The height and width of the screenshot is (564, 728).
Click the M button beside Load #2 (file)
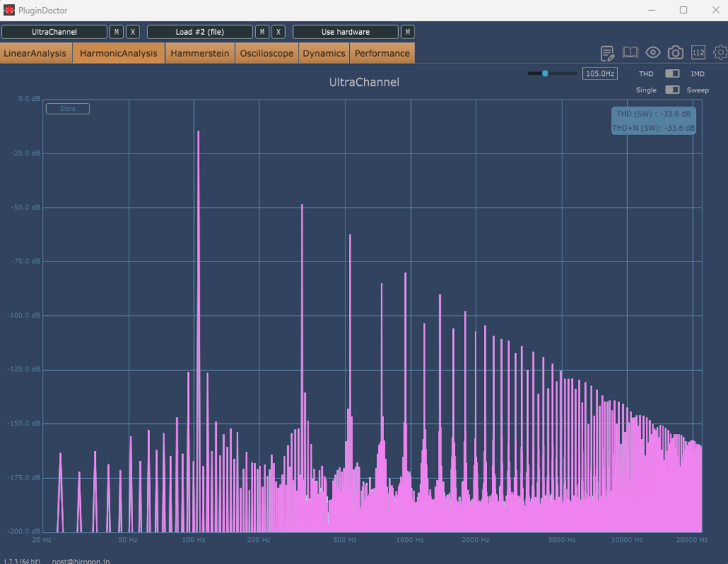click(x=262, y=32)
